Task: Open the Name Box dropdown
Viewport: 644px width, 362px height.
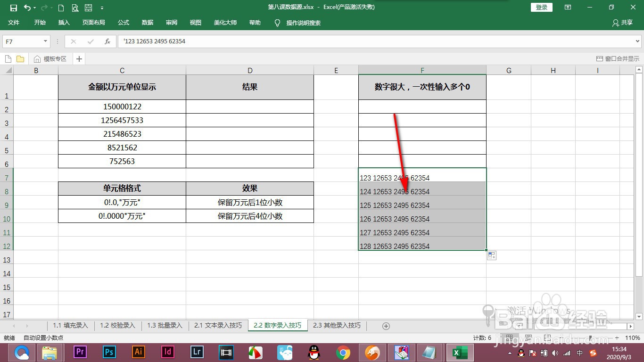Action: click(x=46, y=41)
